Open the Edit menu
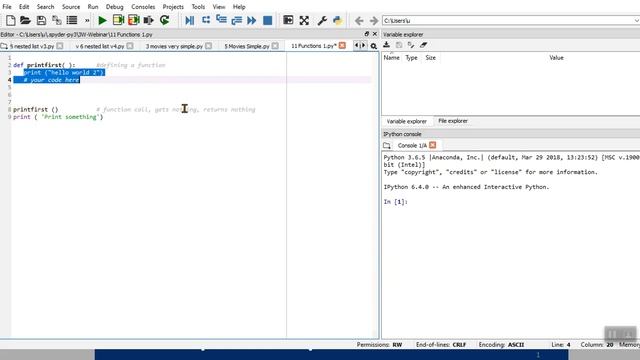Screen dimensions: 640x360 click(24, 7)
